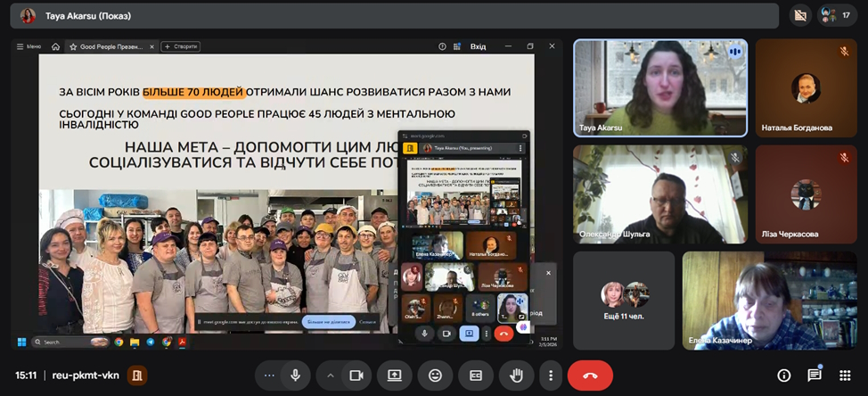Toggle closed captions button

pyautogui.click(x=476, y=375)
